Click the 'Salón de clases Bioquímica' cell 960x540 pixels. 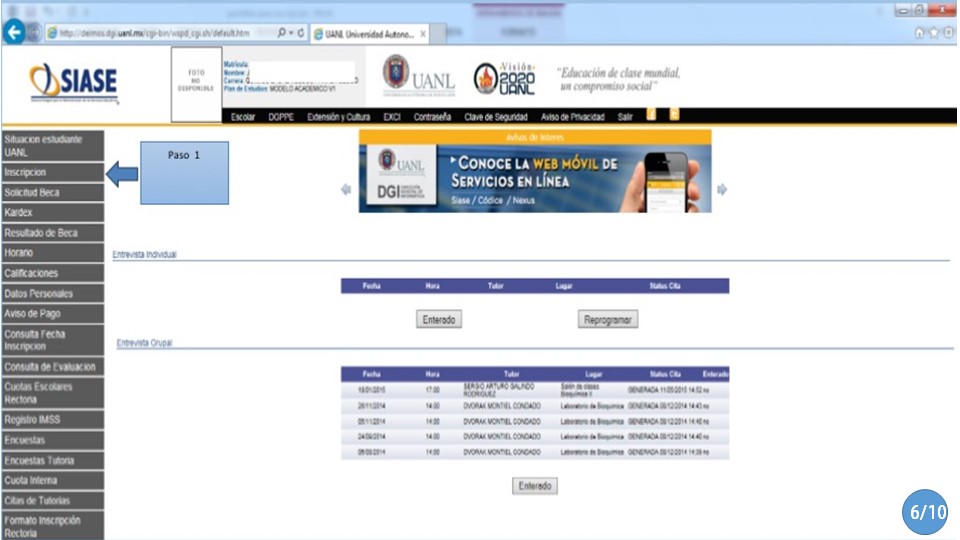(581, 390)
